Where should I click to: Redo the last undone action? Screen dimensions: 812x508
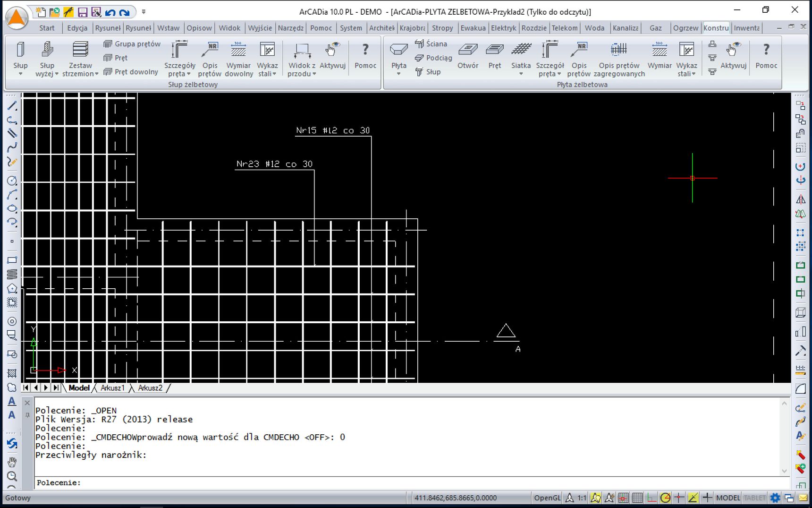point(124,12)
